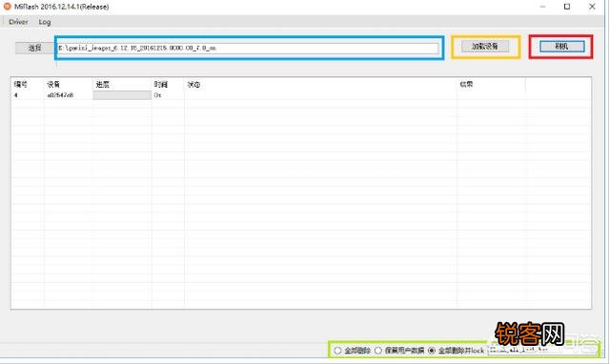Screen dimensions: 610x364
Task: Click the 加载设备 refresh devices button
Action: (485, 47)
